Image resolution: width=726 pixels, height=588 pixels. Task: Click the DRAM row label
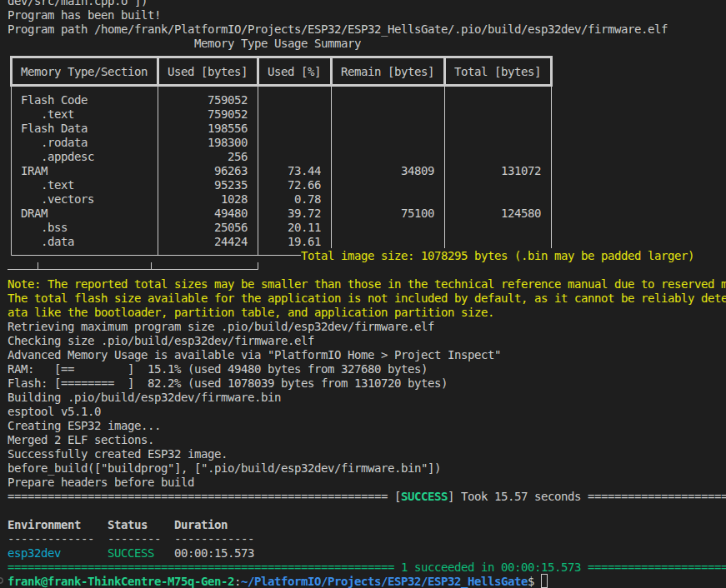coord(34,213)
